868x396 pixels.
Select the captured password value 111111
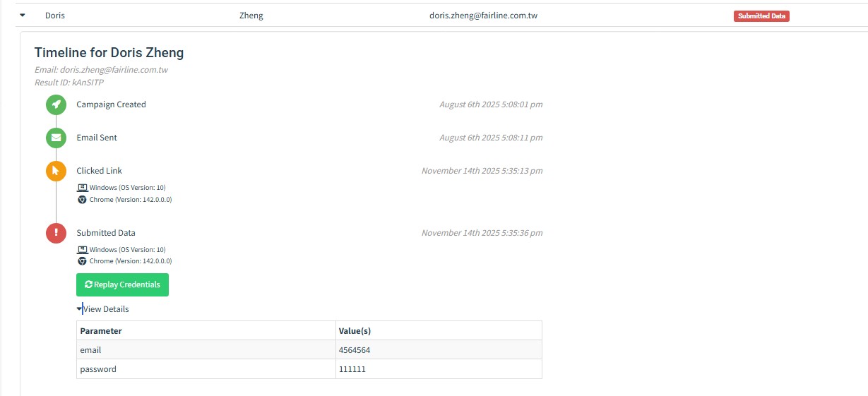352,369
